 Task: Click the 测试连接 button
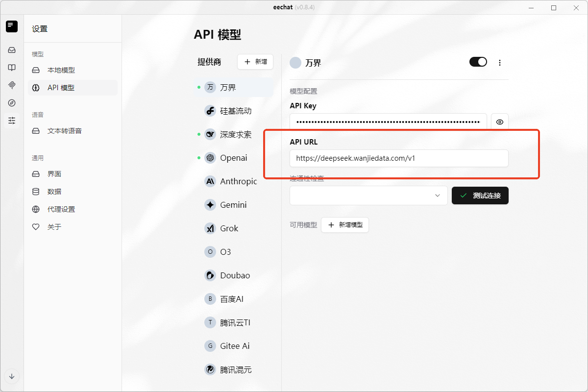pos(480,196)
